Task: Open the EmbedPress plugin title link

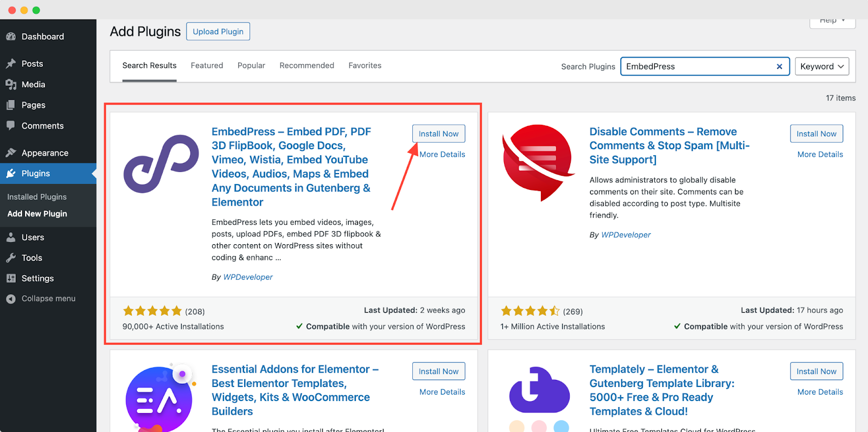Action: point(291,167)
